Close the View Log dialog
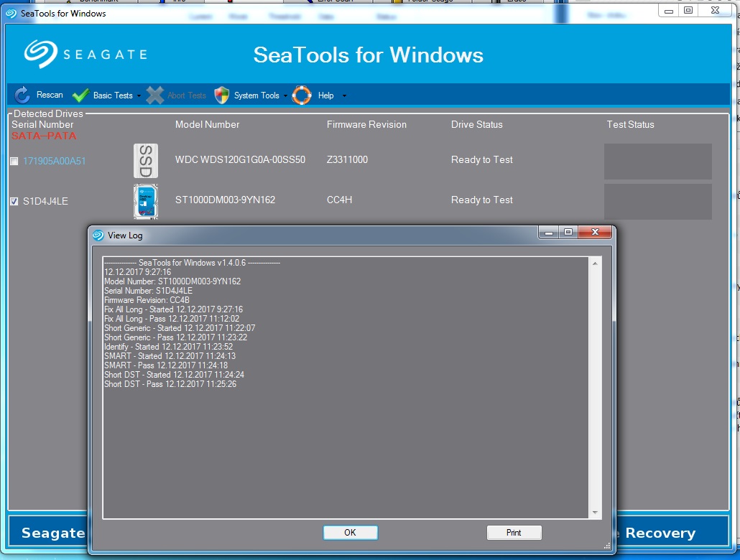This screenshot has width=740, height=560. (595, 232)
